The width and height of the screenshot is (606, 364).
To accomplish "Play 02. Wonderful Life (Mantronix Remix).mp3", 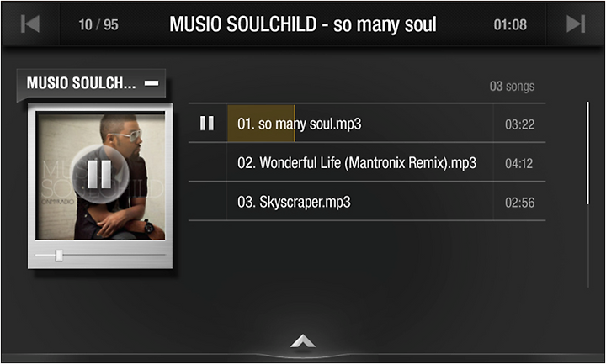I will pos(367,162).
